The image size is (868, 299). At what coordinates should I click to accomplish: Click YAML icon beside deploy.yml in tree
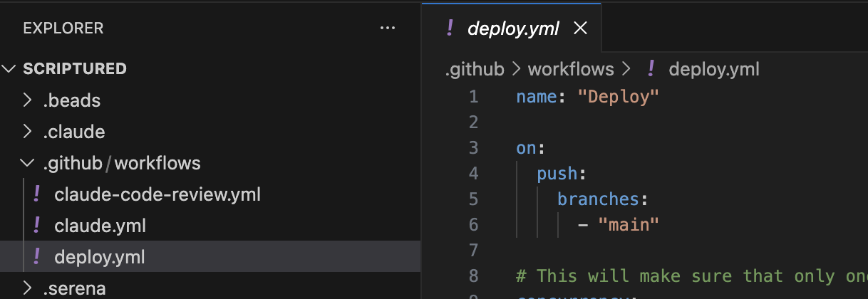(x=37, y=256)
